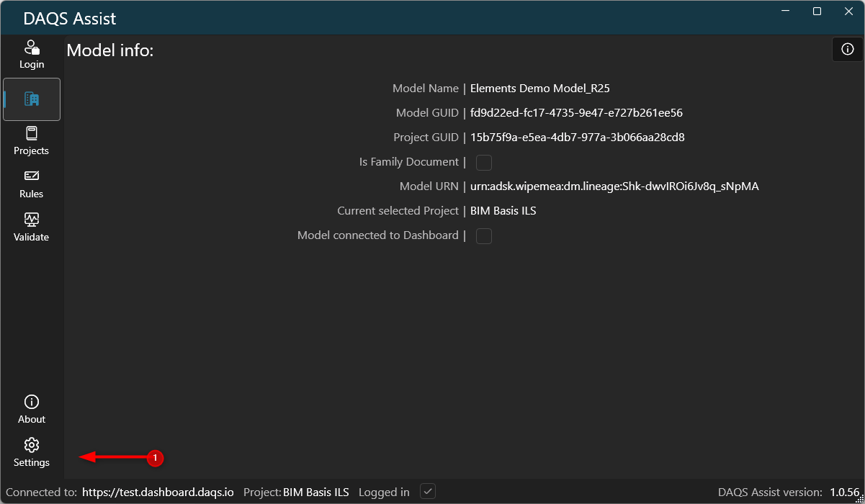Toggle the Model connected to Dashboard checkbox
The image size is (865, 504).
[x=484, y=236]
